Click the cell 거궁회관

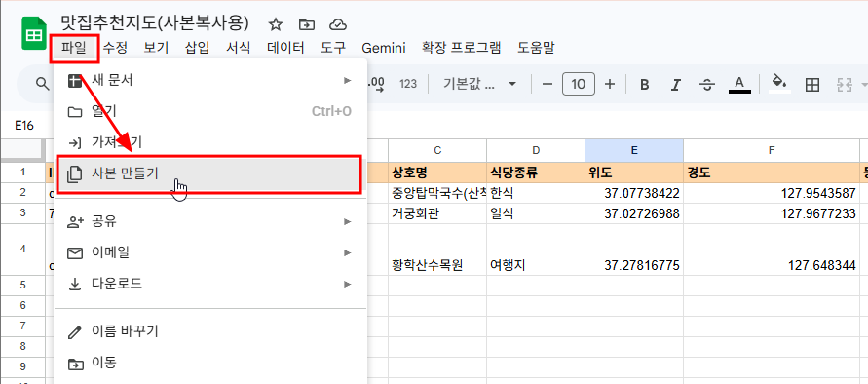point(437,213)
